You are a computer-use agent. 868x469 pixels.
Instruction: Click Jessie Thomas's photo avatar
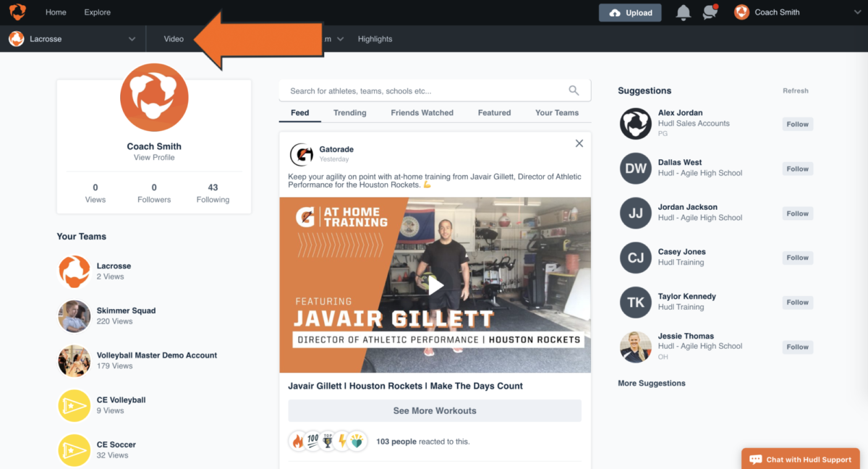tap(636, 347)
